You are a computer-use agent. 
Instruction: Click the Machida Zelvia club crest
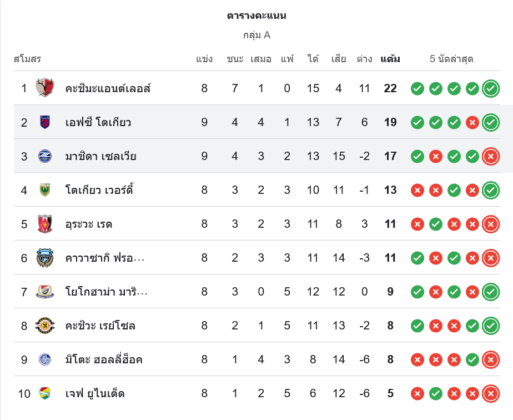[45, 156]
